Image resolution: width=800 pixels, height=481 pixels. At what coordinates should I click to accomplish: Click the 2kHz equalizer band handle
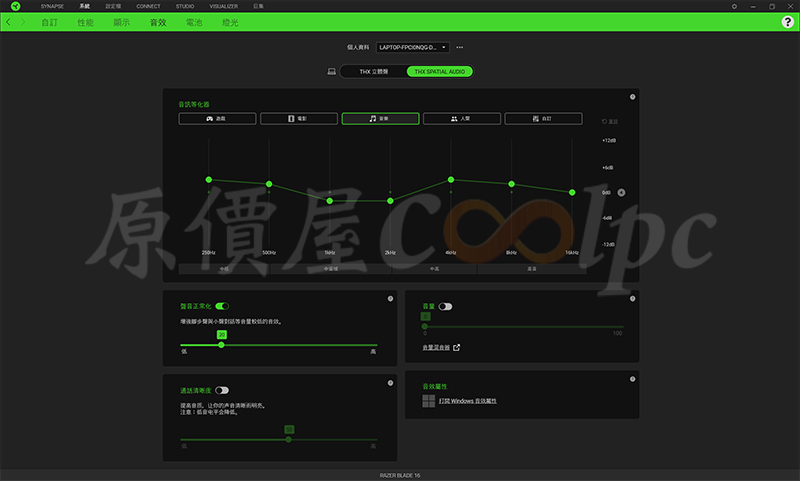point(390,201)
